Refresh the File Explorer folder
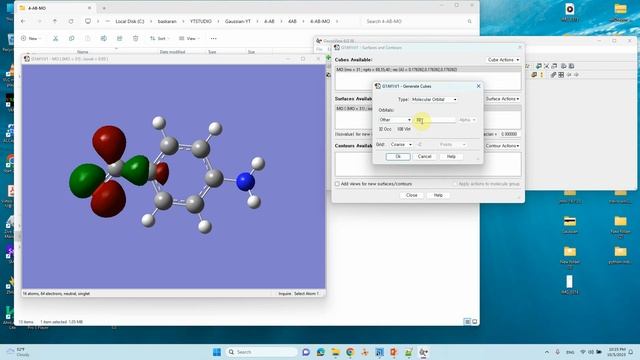640x360 pixels. click(x=71, y=21)
